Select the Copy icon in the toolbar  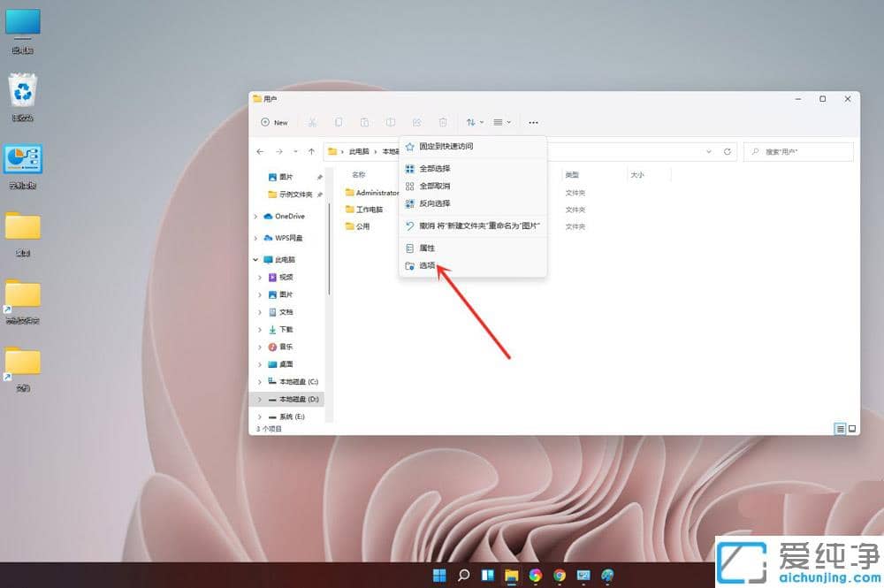(x=339, y=123)
